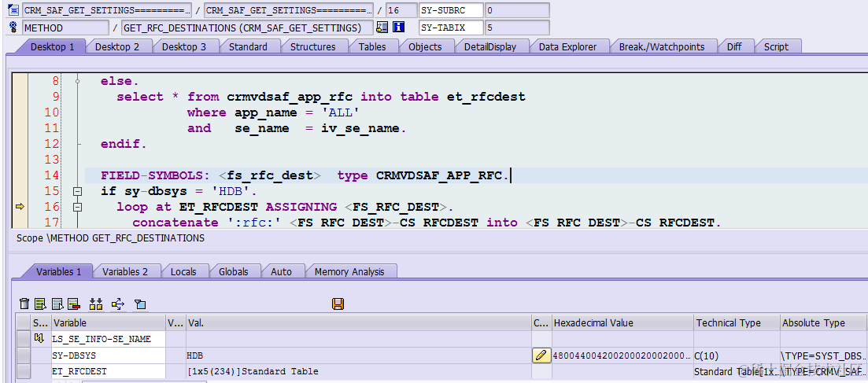
Task: Click the yellow current-line arrow at line 16
Action: (20, 207)
